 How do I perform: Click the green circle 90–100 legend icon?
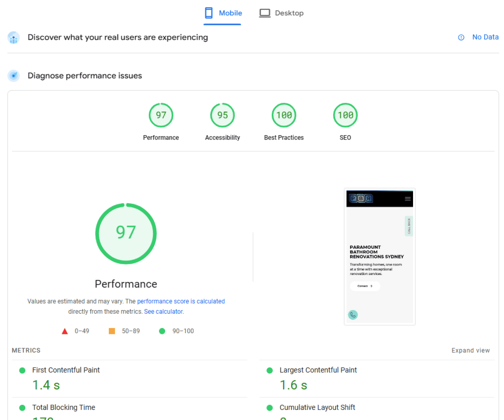pyautogui.click(x=162, y=331)
